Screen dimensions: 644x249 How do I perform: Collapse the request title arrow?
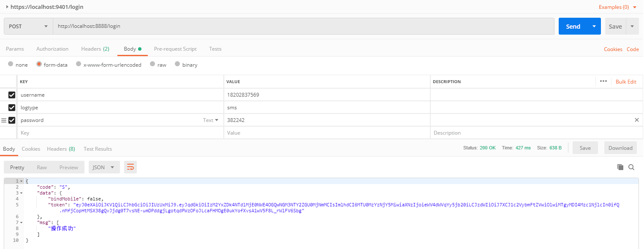click(x=7, y=7)
